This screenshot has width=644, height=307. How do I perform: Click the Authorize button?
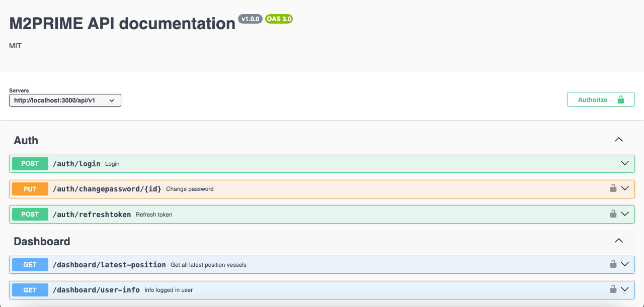[600, 99]
